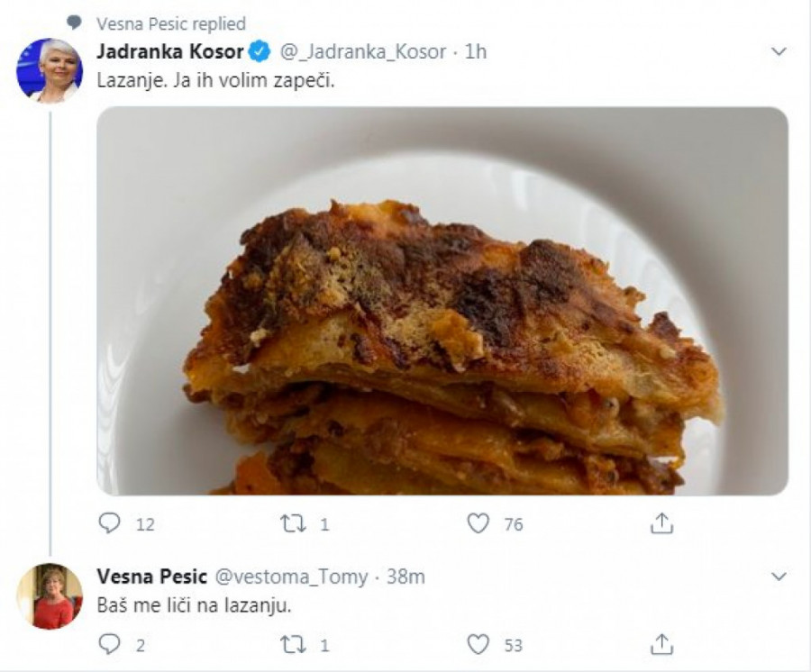Viewport: 811px width, 672px height.
Task: Open Jadranka Kosor's profile name link
Action: pyautogui.click(x=169, y=51)
